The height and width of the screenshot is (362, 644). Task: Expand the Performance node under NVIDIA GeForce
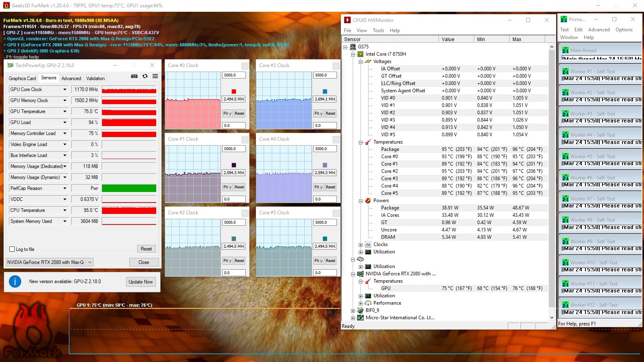[x=360, y=303]
